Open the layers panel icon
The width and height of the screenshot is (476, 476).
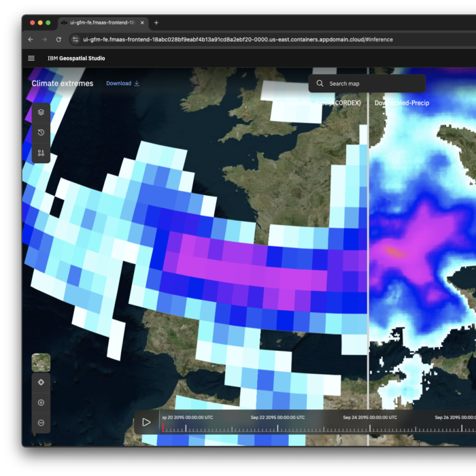[41, 112]
